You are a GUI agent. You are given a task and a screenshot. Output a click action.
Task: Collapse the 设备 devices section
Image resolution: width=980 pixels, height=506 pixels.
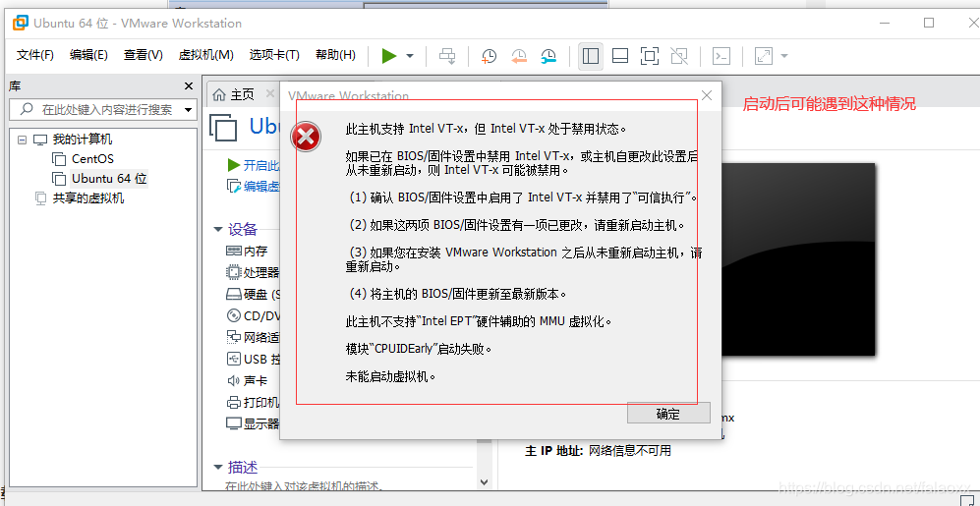218,229
